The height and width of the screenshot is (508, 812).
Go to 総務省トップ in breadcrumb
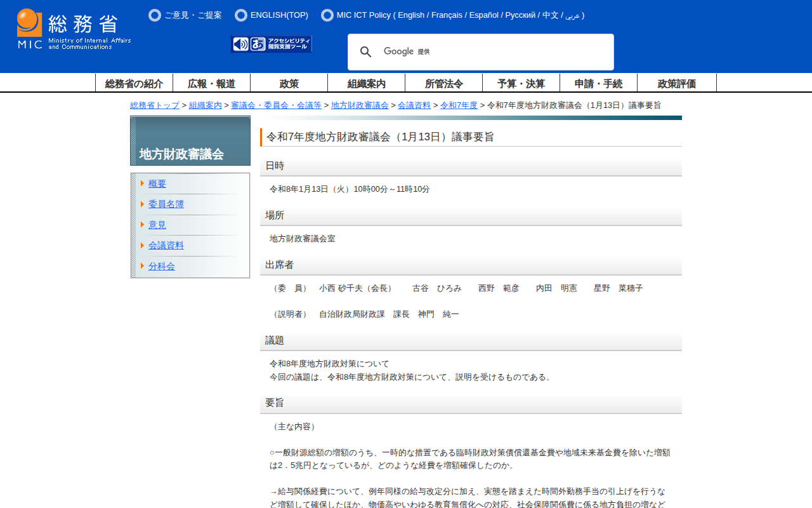tap(155, 105)
